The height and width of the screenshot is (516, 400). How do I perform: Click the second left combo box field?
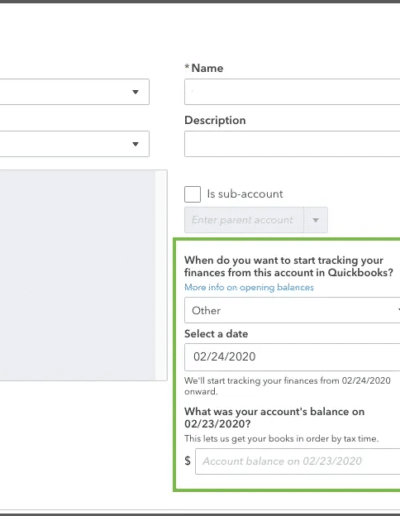click(75, 144)
